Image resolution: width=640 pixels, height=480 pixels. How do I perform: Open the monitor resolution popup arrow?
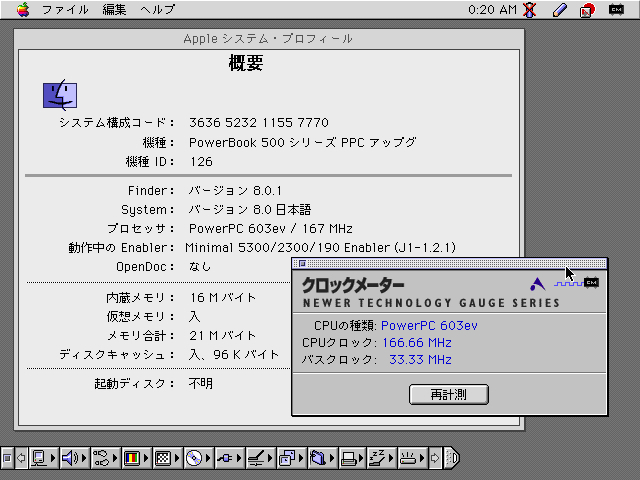177,458
